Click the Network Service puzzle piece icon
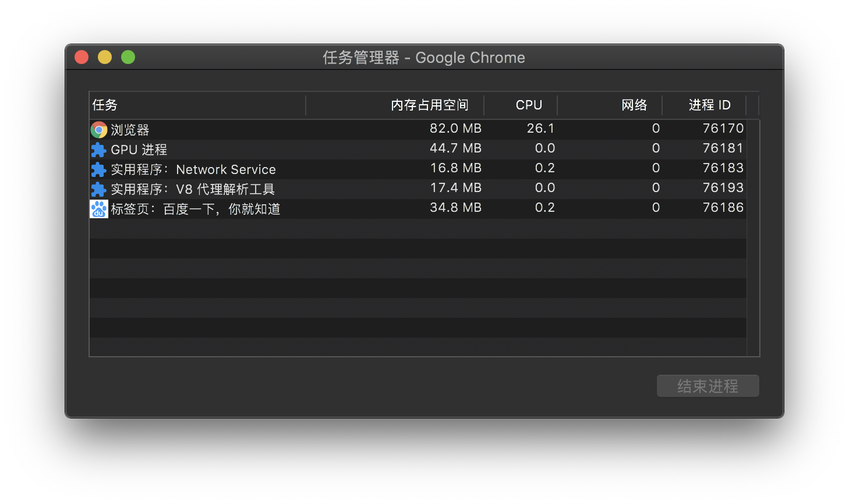 (x=99, y=169)
